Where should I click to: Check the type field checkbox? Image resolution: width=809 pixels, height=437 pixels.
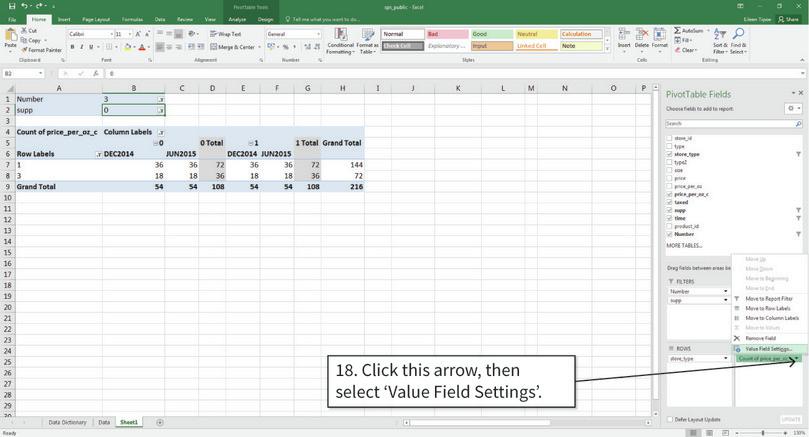669,146
